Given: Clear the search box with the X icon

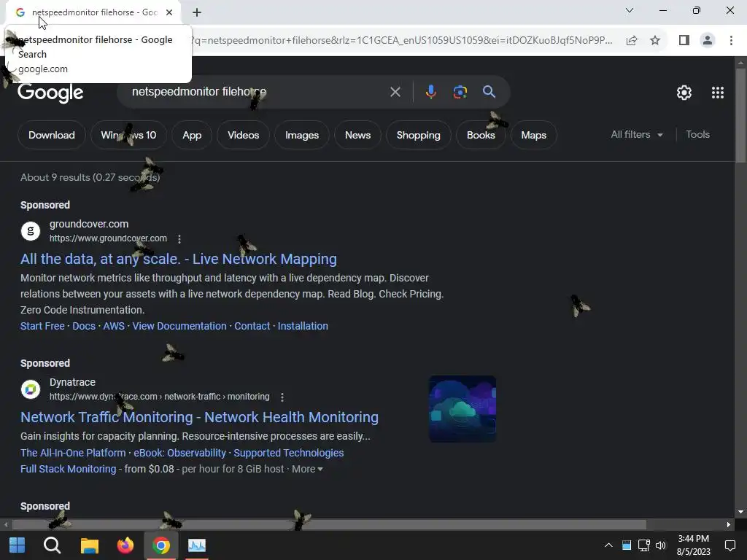Looking at the screenshot, I should (395, 92).
